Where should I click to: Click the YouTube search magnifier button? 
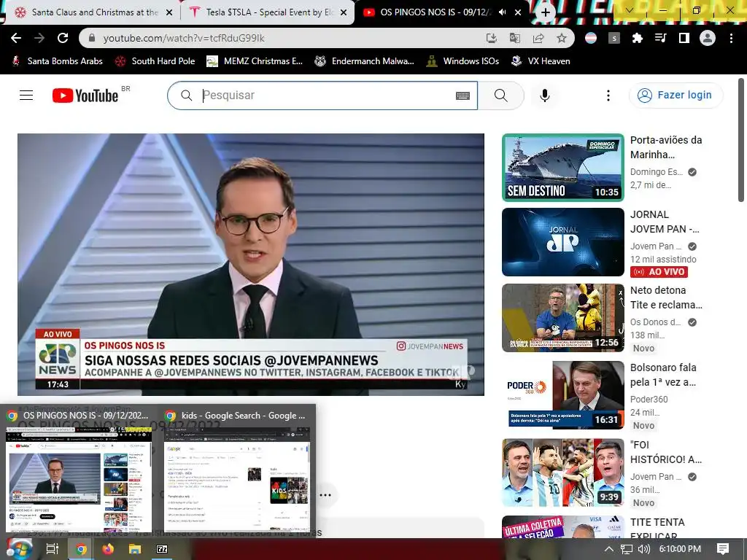(500, 96)
